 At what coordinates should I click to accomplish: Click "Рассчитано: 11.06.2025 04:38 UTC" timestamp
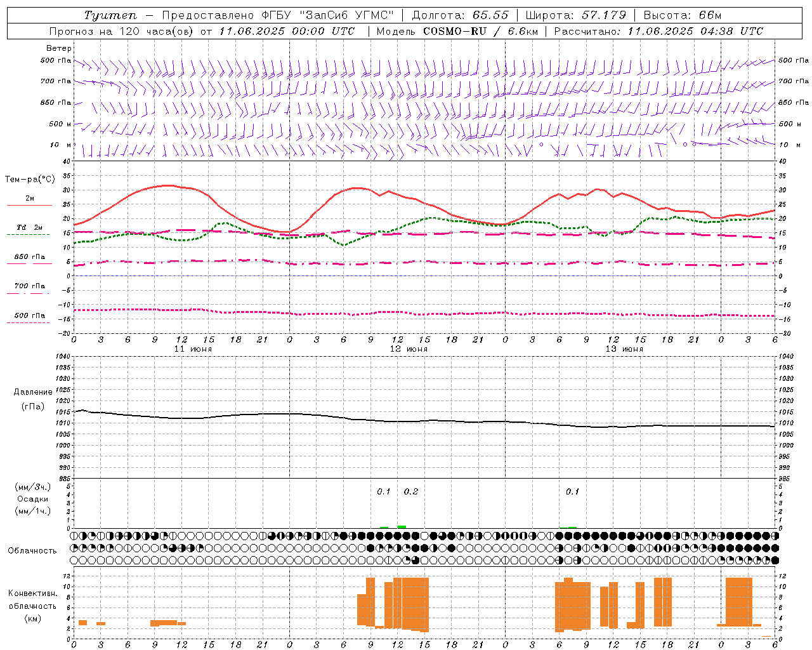658,31
